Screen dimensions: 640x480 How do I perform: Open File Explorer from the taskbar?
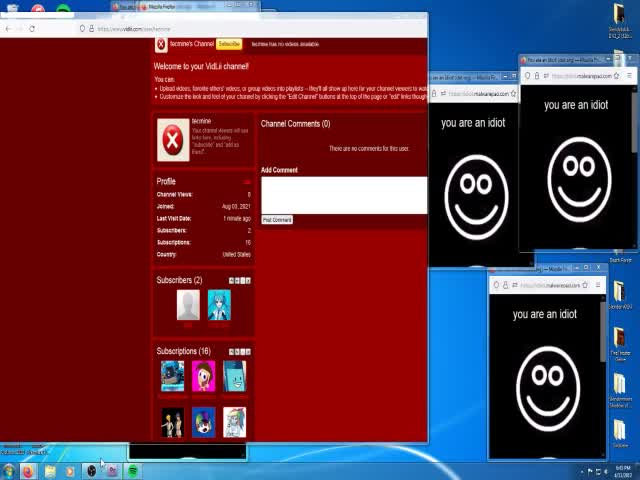click(x=50, y=471)
